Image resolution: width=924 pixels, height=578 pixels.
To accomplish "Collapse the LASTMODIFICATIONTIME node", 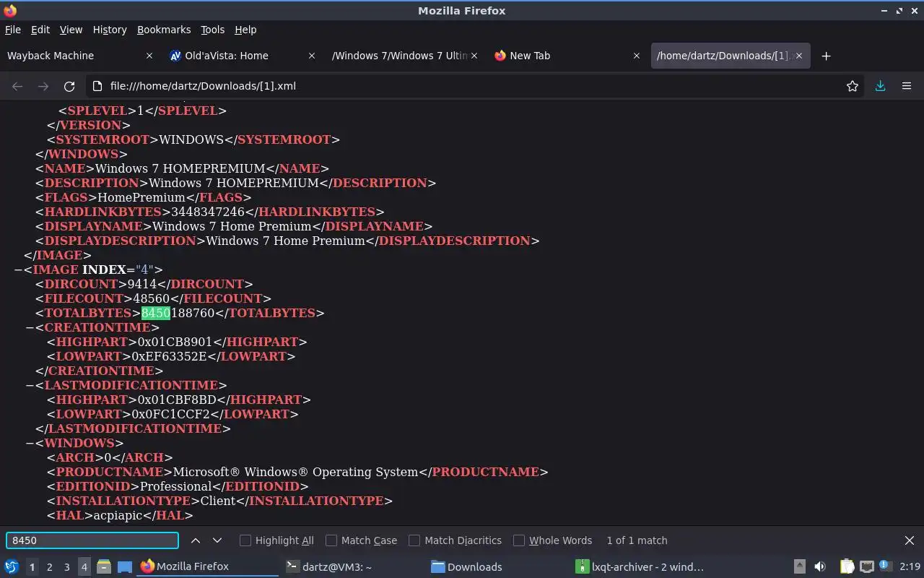I will pyautogui.click(x=30, y=385).
